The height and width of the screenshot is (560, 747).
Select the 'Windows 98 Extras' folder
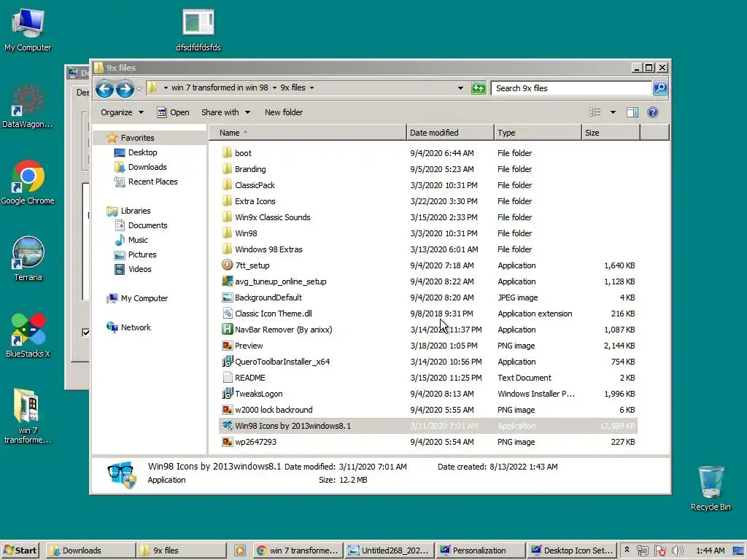pos(268,249)
